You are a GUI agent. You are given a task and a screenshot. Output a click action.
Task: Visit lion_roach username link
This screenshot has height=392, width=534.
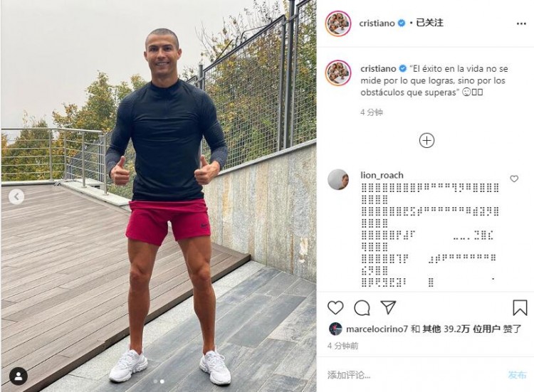tap(382, 175)
